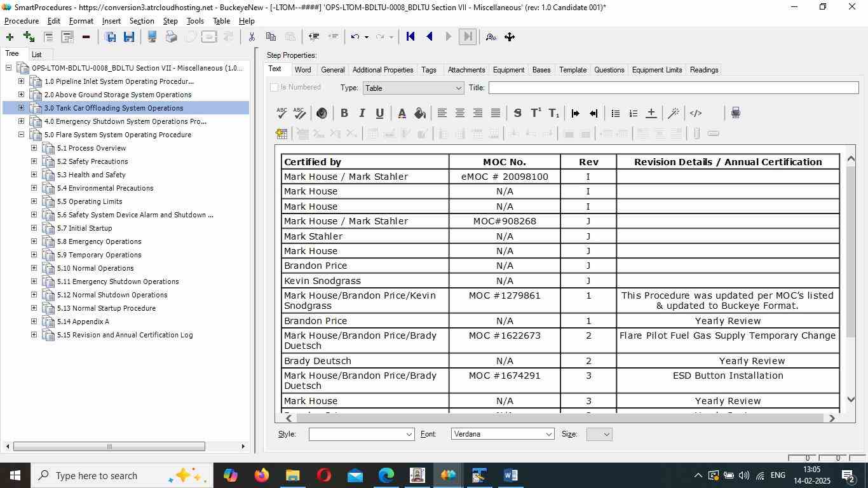Open Firefox from the taskbar
This screenshot has height=488, width=868.
point(261,475)
